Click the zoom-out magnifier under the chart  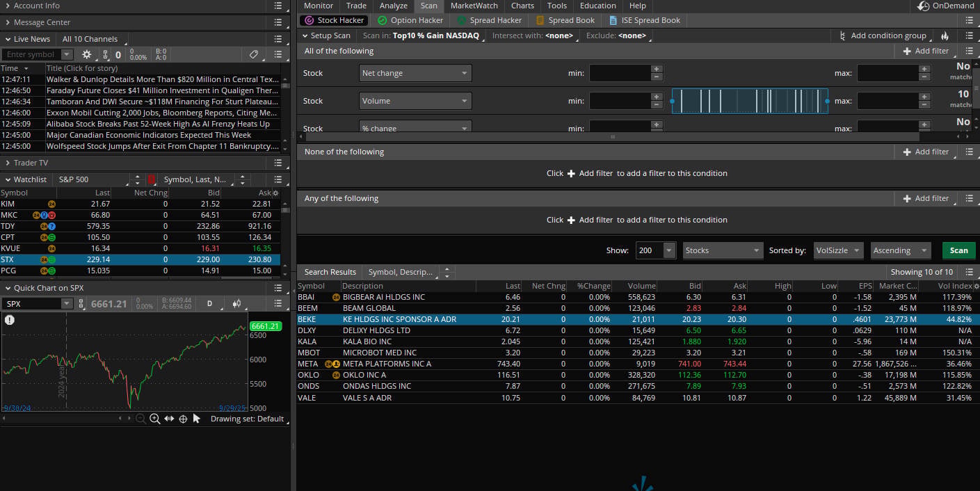140,419
